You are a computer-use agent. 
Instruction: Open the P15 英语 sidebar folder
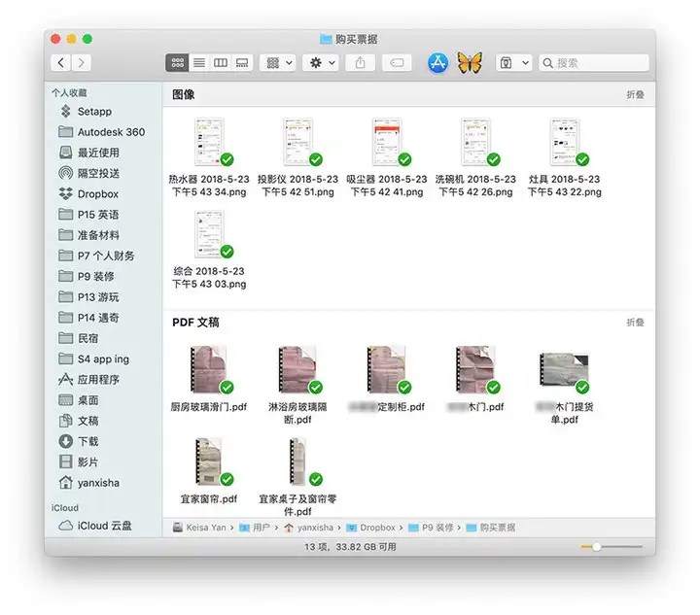pyautogui.click(x=88, y=215)
